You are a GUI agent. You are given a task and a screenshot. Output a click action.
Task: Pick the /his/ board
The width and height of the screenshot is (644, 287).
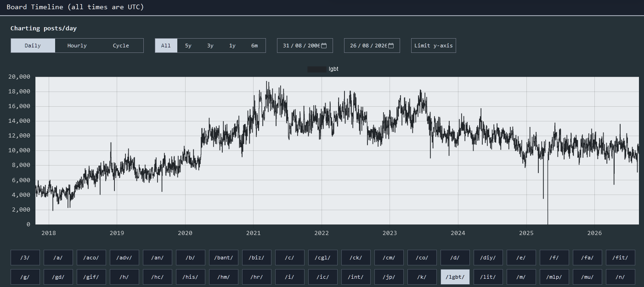point(191,277)
